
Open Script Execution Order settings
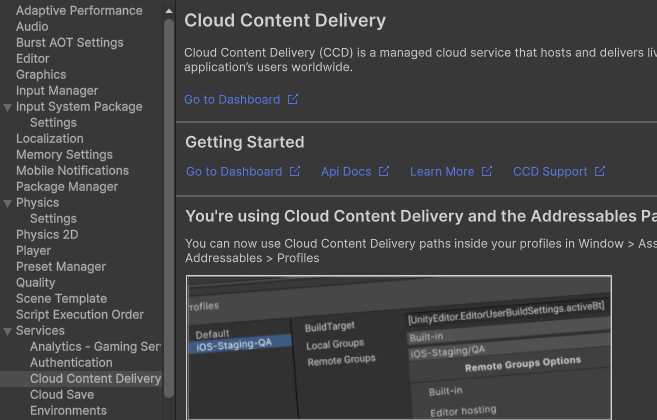80,314
